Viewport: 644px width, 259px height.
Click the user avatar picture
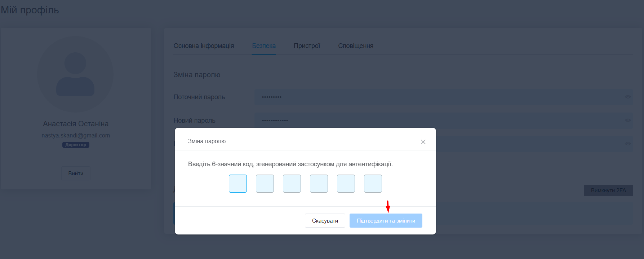(75, 74)
